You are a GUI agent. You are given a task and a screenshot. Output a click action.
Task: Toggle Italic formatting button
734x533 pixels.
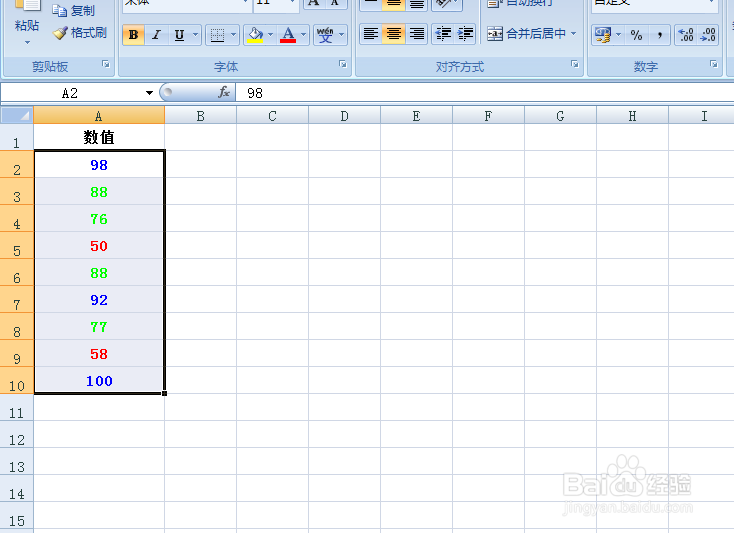(156, 35)
